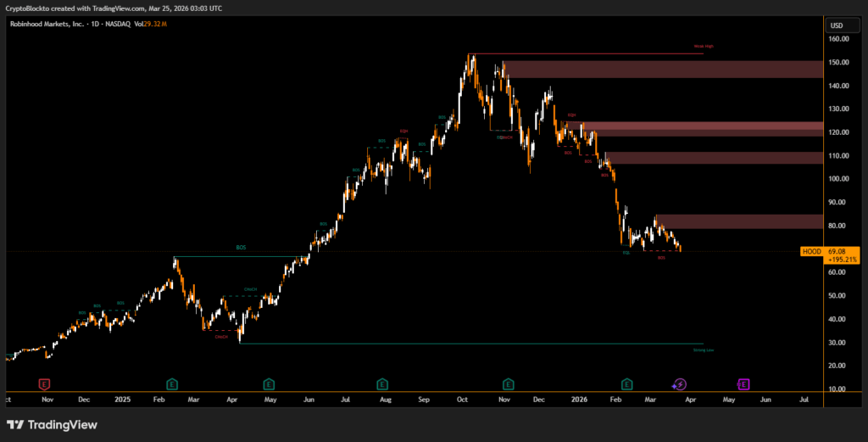This screenshot has height=442, width=868.
Task: Click the TradingView logo at the bottom left
Action: point(53,424)
